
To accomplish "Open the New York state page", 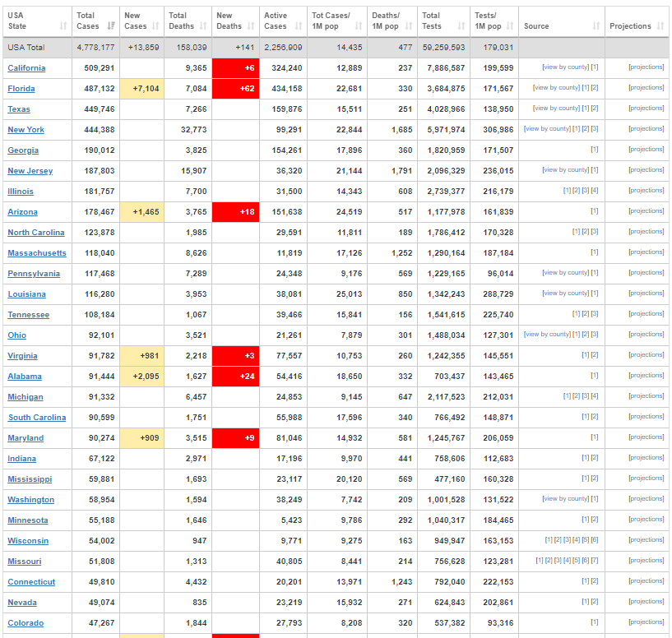I will pos(26,130).
